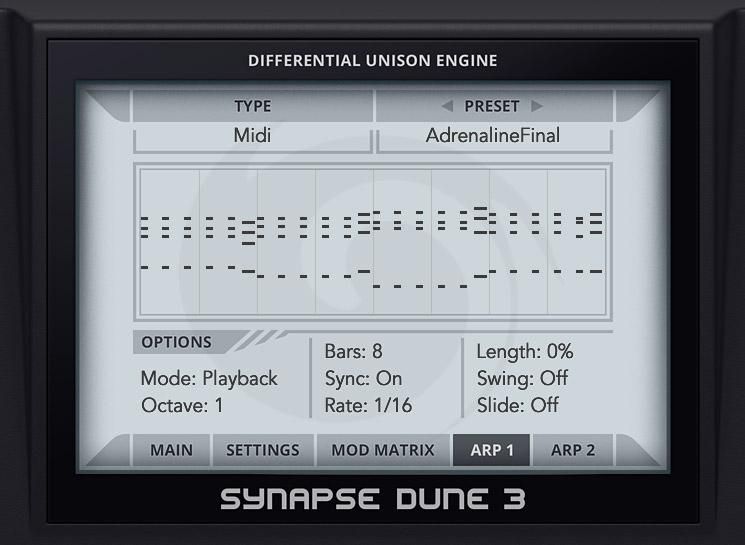Click the arpeggiator MIDI pattern display
The height and width of the screenshot is (545, 745).
(x=372, y=241)
